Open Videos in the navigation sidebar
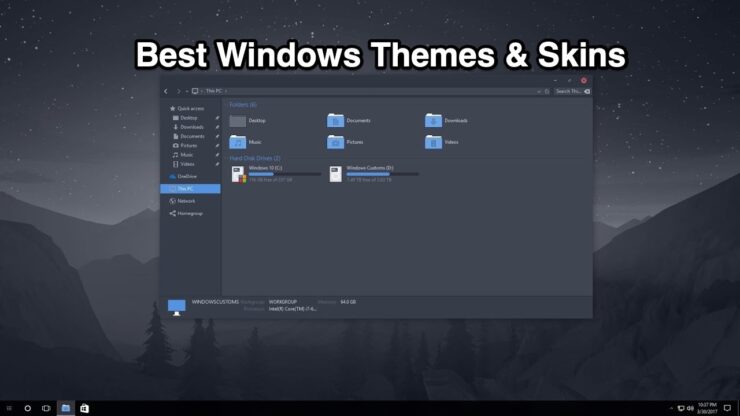The image size is (740, 416). point(184,164)
